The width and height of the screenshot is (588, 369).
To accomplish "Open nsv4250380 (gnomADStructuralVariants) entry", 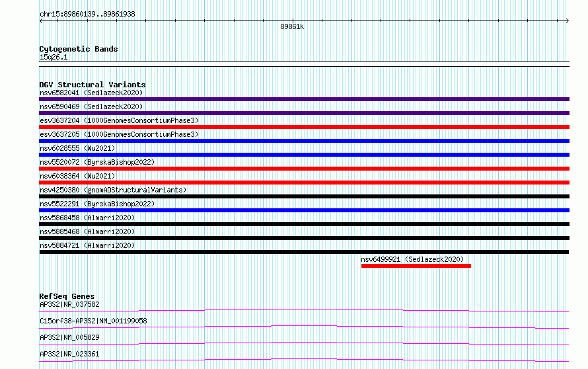I will [x=113, y=190].
